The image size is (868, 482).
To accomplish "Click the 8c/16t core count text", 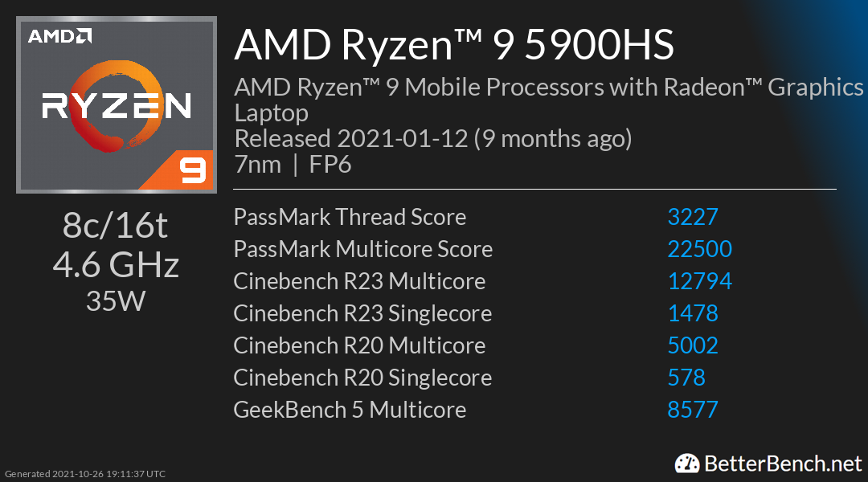I will pos(116,227).
